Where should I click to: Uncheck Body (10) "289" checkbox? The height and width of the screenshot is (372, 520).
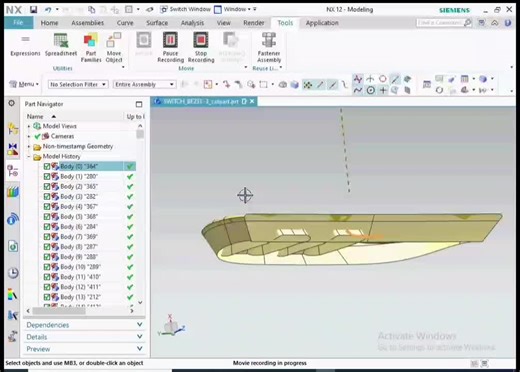click(47, 267)
